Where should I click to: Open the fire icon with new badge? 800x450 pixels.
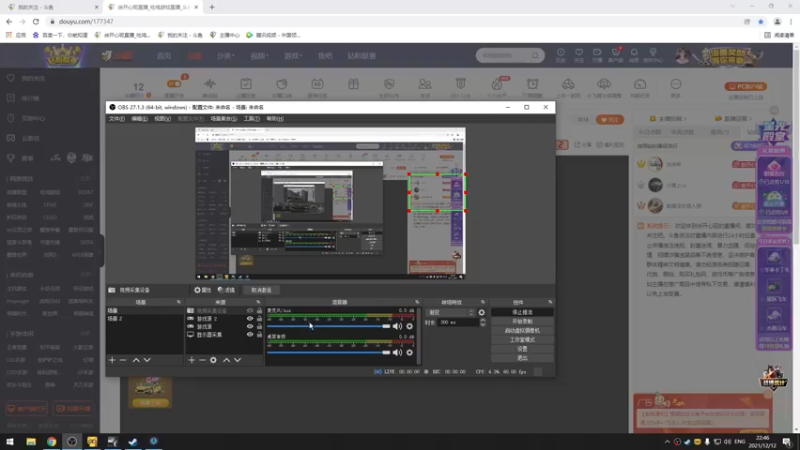coord(497,84)
